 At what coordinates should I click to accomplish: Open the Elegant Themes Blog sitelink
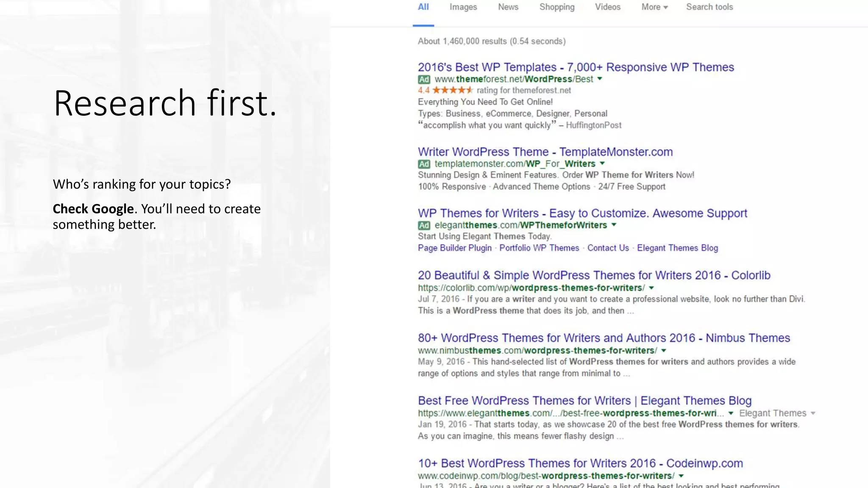coord(677,248)
